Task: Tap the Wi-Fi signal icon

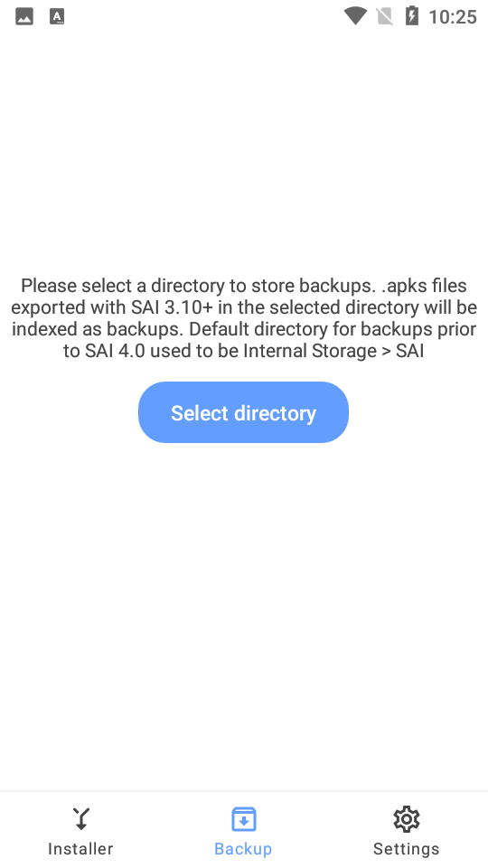Action: [x=354, y=16]
